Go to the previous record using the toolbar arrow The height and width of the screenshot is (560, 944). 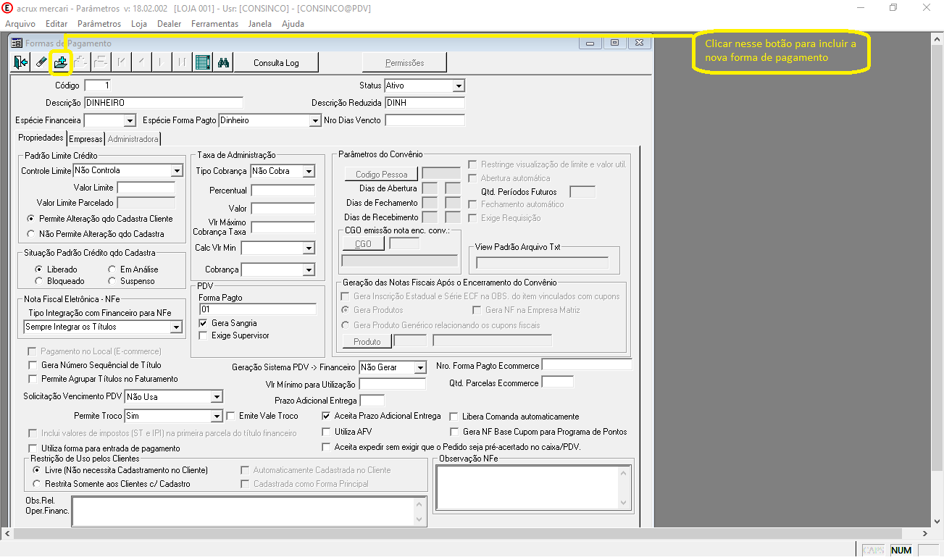coord(141,63)
